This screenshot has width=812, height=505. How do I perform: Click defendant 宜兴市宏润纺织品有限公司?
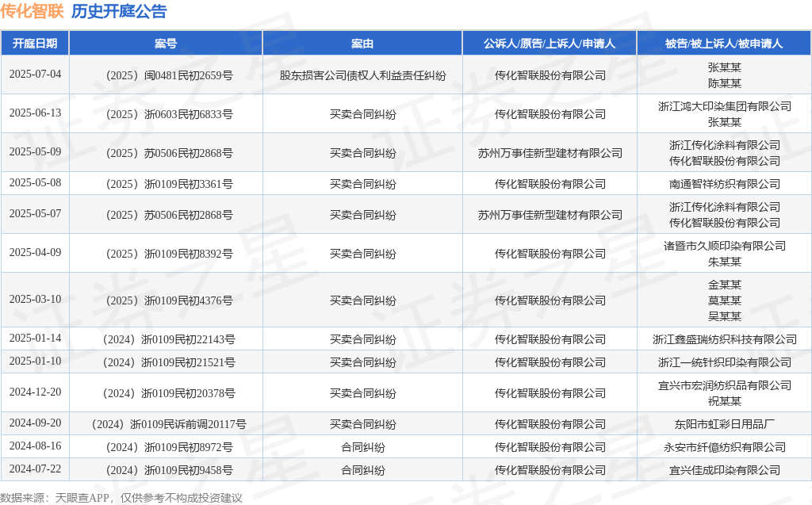(725, 386)
